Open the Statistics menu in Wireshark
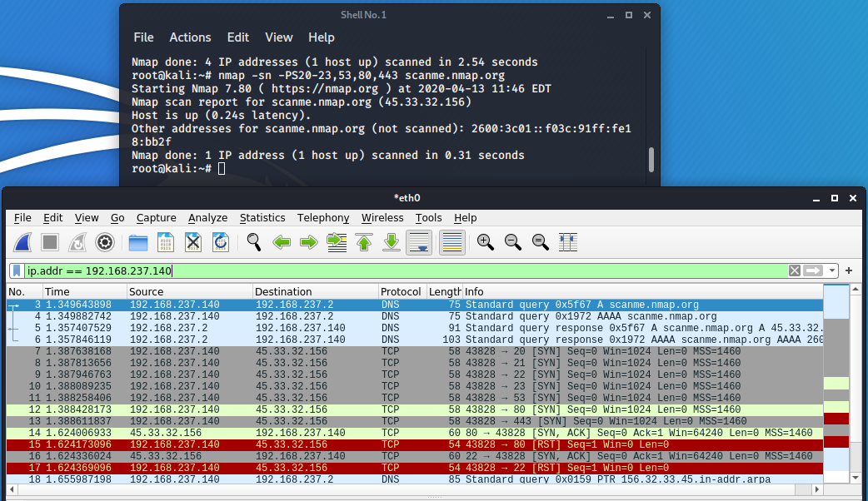868x501 pixels. [x=262, y=218]
